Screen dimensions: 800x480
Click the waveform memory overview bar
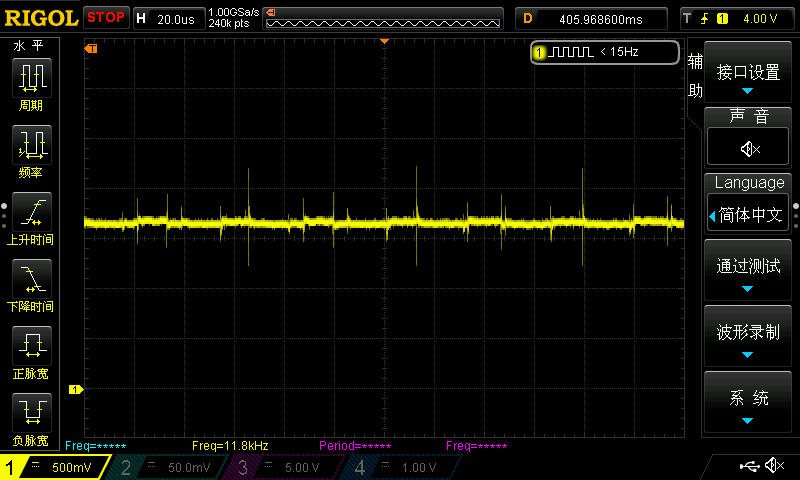383,18
